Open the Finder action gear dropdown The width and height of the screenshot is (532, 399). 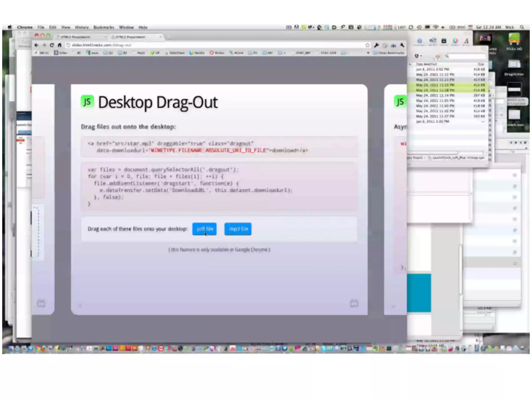click(x=418, y=56)
